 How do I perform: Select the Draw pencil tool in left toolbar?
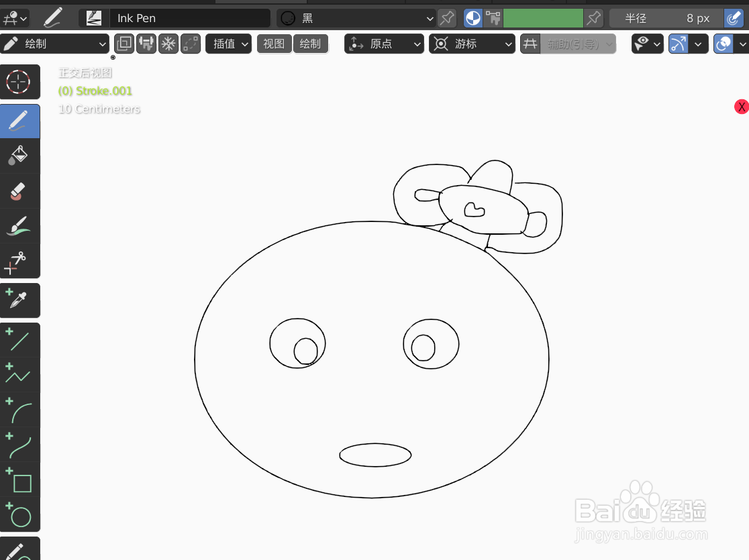click(19, 121)
